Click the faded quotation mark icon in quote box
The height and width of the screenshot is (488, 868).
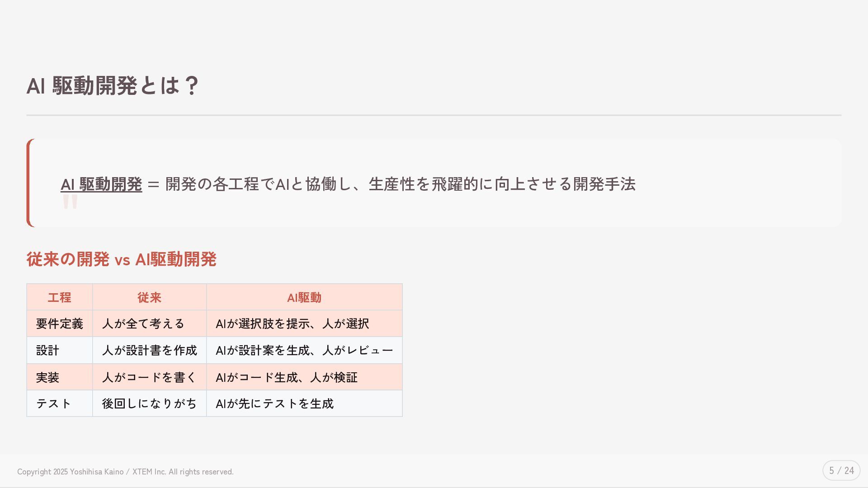tap(70, 202)
